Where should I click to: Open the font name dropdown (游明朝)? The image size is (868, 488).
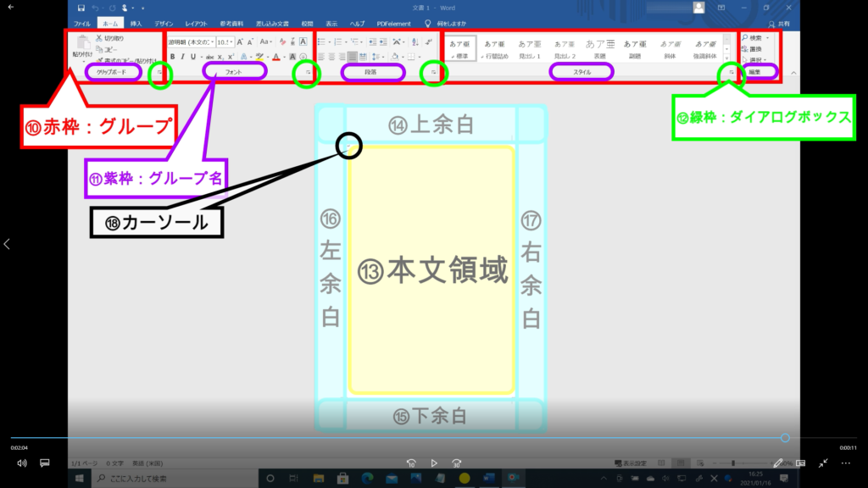190,41
